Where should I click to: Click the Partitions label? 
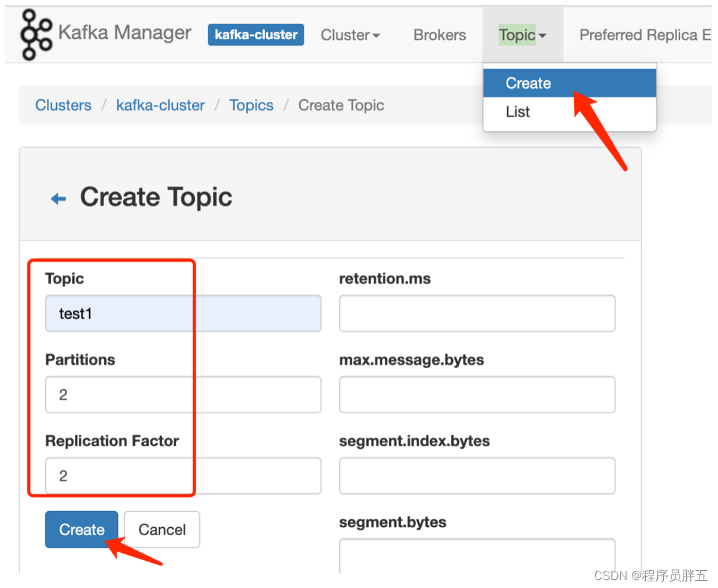80,360
